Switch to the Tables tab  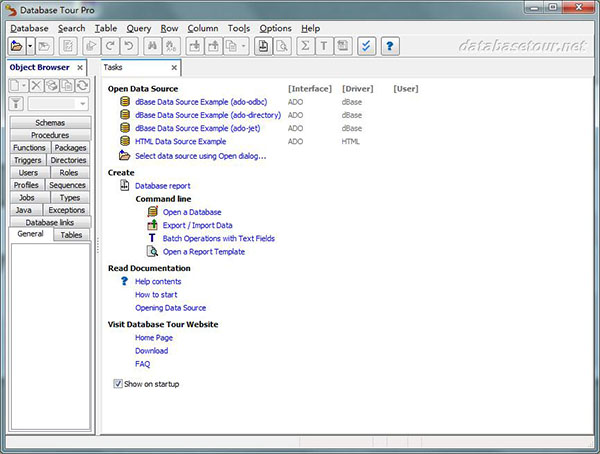70,235
